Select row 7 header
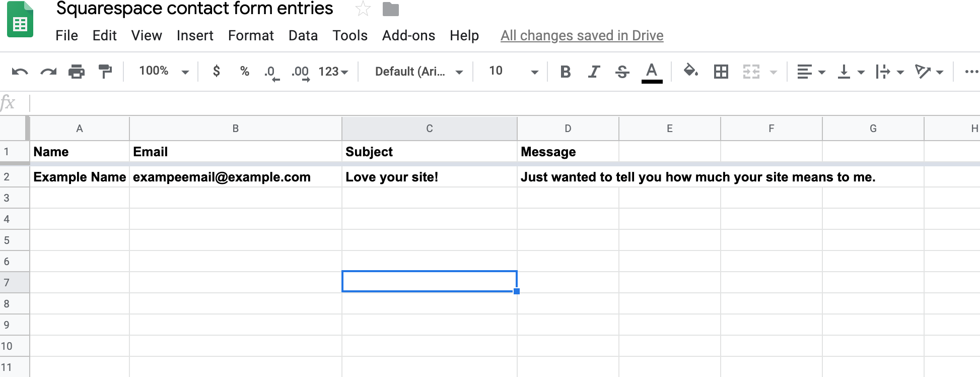Viewport: 980px width, 377px height. pyautogui.click(x=15, y=282)
